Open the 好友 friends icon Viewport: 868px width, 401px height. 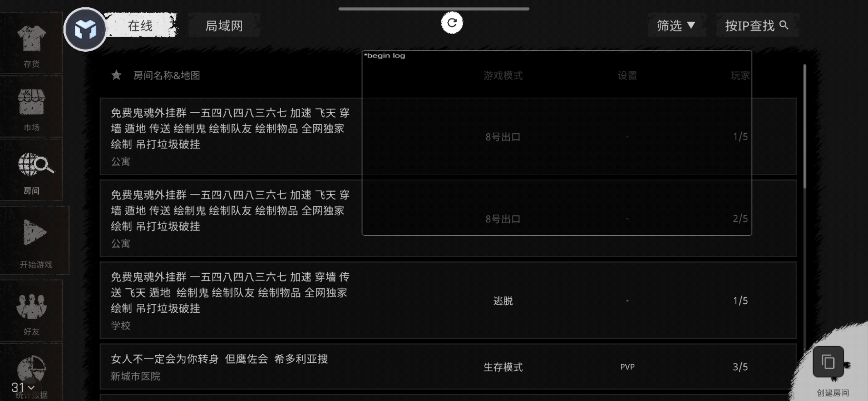[32, 306]
